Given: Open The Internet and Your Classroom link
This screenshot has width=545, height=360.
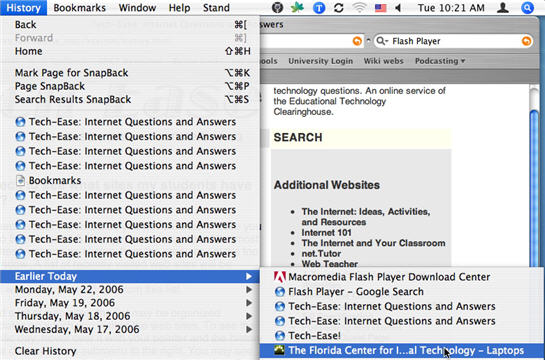Looking at the screenshot, I should point(373,243).
